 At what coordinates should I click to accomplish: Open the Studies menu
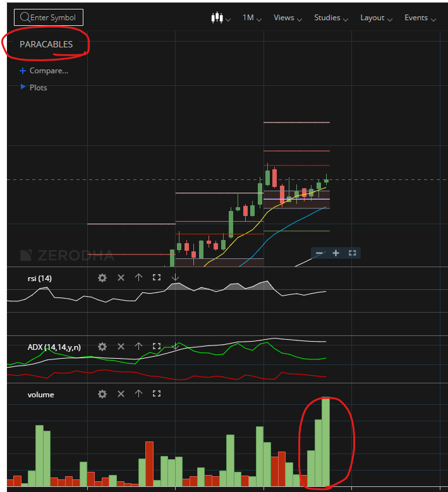(x=331, y=18)
